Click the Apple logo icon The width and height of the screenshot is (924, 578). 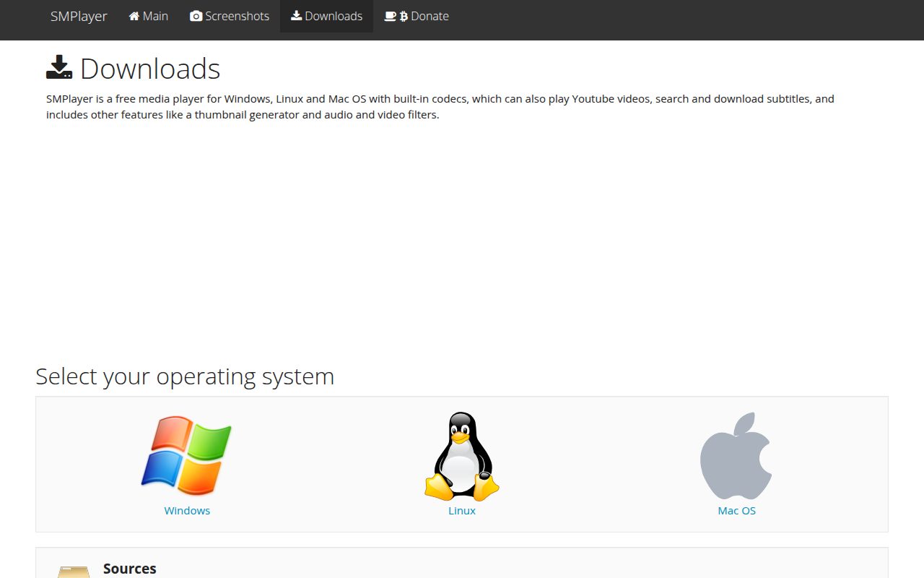[736, 456]
